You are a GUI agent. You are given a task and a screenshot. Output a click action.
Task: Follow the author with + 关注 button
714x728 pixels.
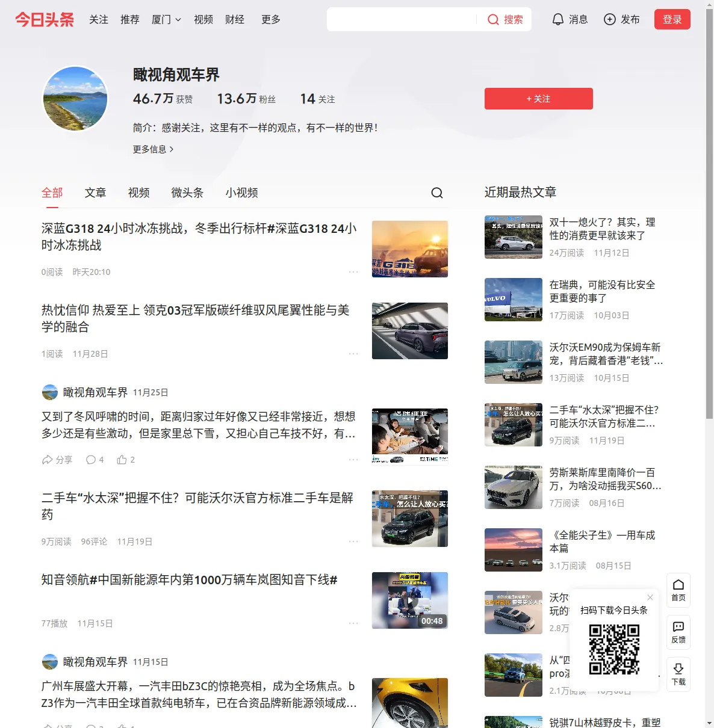(x=539, y=99)
